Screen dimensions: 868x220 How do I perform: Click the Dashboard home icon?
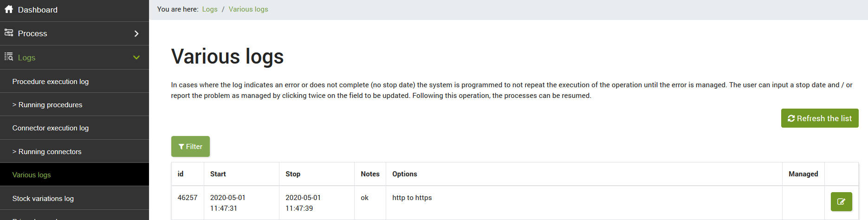click(9, 9)
